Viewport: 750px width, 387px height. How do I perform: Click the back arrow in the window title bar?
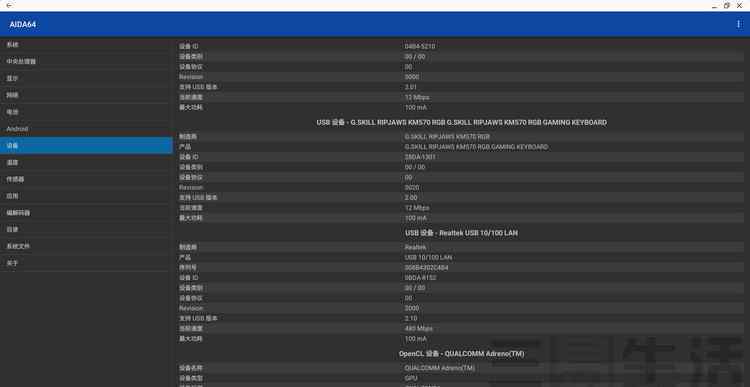pyautogui.click(x=10, y=5)
